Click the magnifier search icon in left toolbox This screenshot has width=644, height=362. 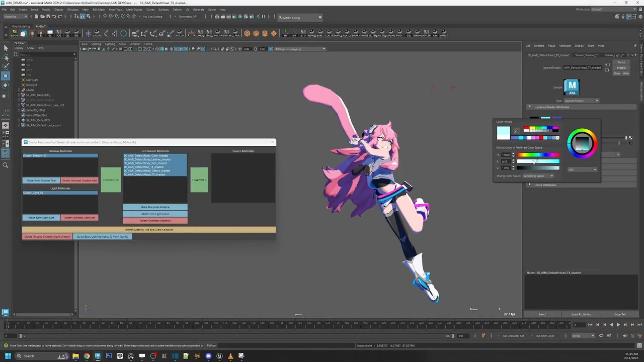click(6, 165)
